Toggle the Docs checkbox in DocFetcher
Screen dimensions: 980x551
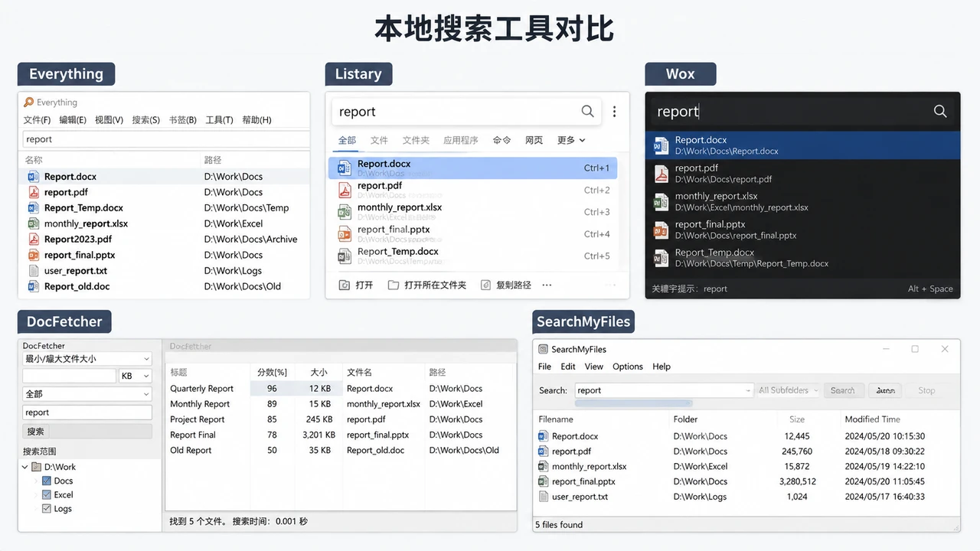47,481
